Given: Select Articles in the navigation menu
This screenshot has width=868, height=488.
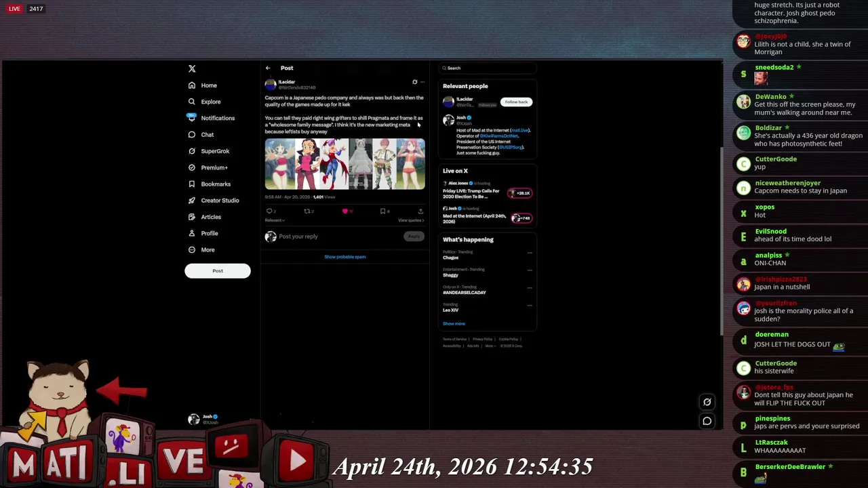Looking at the screenshot, I should click(211, 217).
